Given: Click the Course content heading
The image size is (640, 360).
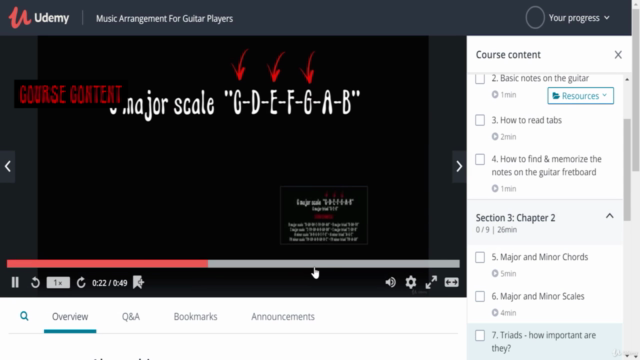Looking at the screenshot, I should (x=508, y=55).
